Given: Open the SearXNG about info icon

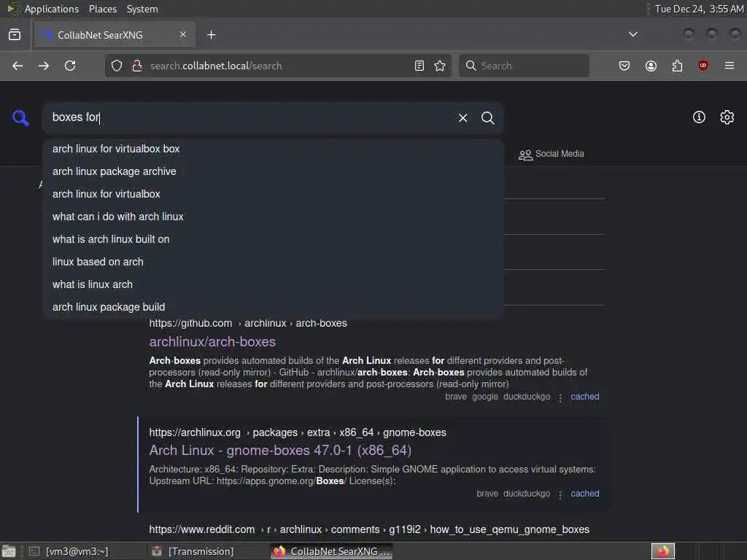Looking at the screenshot, I should pyautogui.click(x=699, y=117).
